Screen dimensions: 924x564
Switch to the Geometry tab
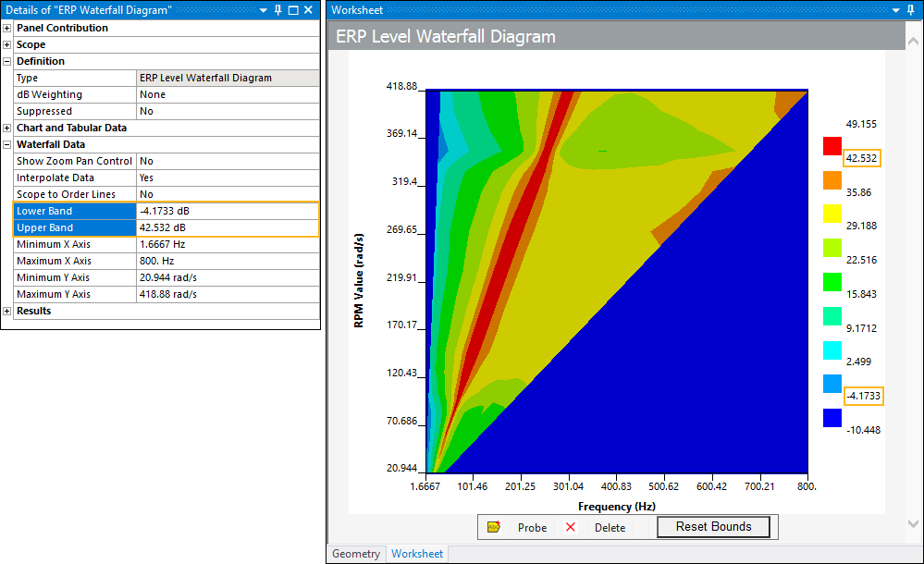[356, 554]
